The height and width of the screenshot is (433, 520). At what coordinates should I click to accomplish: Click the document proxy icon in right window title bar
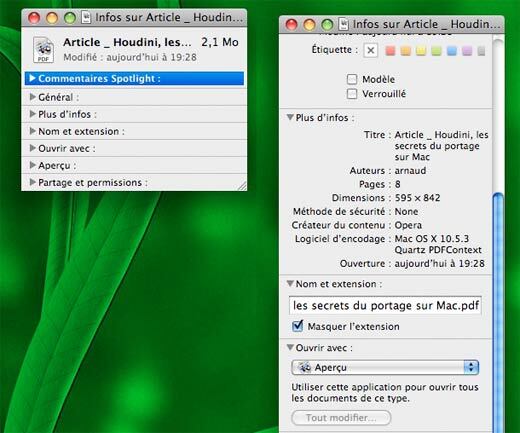coord(344,24)
